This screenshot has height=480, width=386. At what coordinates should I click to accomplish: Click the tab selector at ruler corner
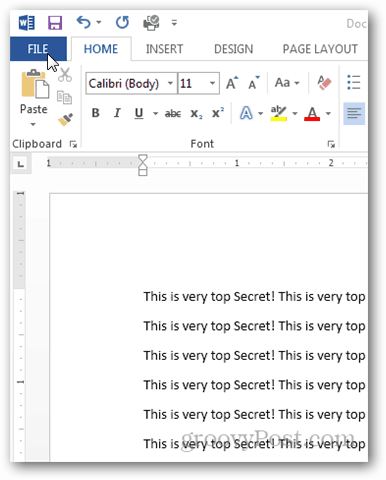(x=21, y=164)
